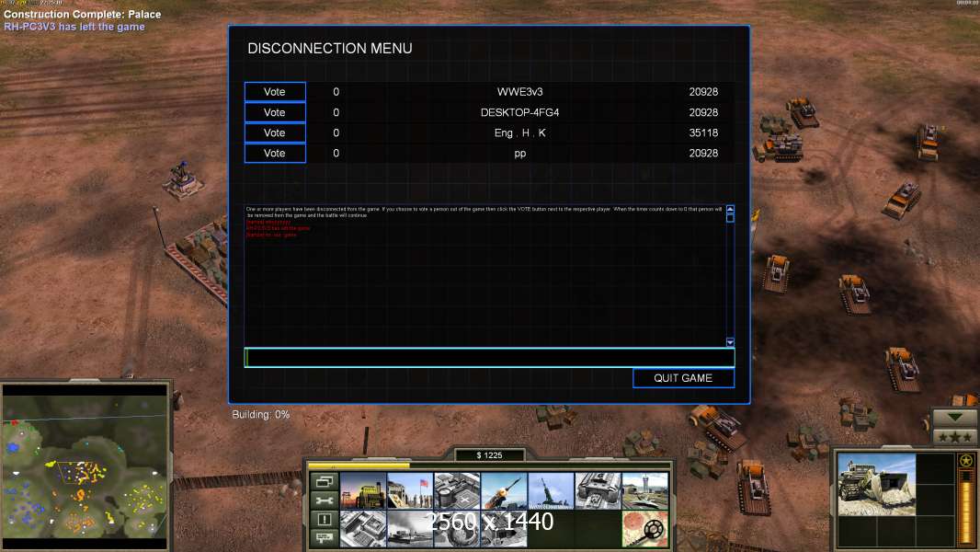The width and height of the screenshot is (980, 552).
Task: Click the orange experience level bar
Action: tap(966, 506)
